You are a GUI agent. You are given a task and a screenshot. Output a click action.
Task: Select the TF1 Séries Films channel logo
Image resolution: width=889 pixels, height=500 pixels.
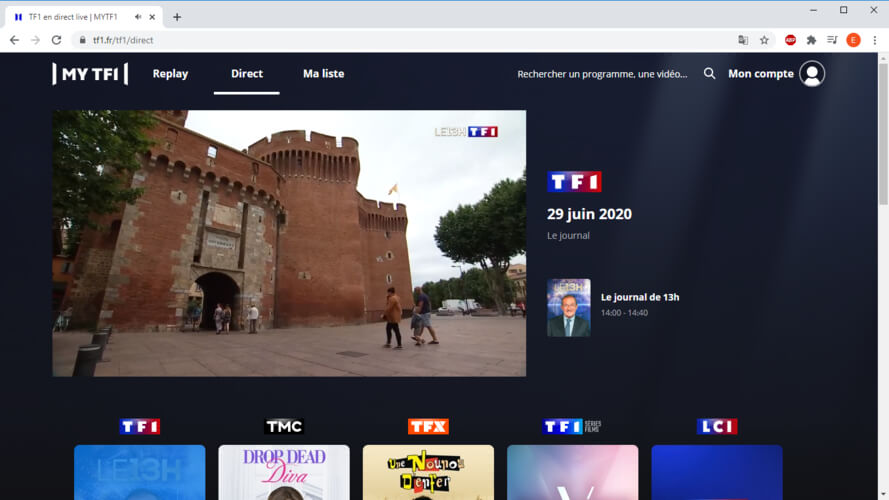point(572,426)
